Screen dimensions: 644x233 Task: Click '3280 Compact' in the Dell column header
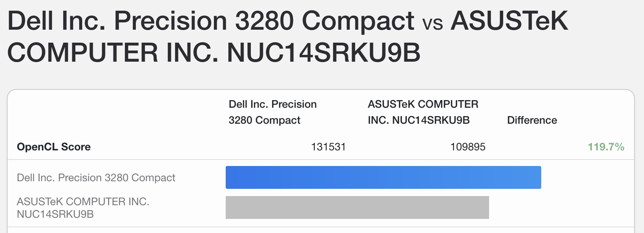pos(264,120)
